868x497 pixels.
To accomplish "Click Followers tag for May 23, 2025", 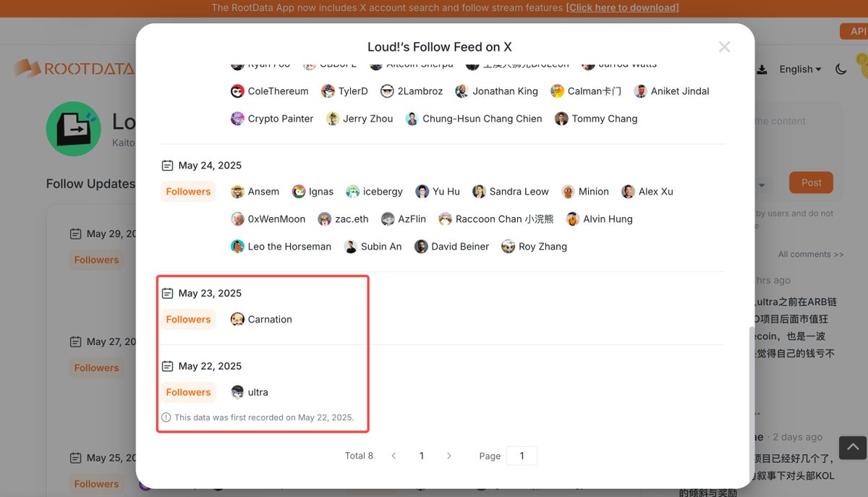I will (x=188, y=320).
